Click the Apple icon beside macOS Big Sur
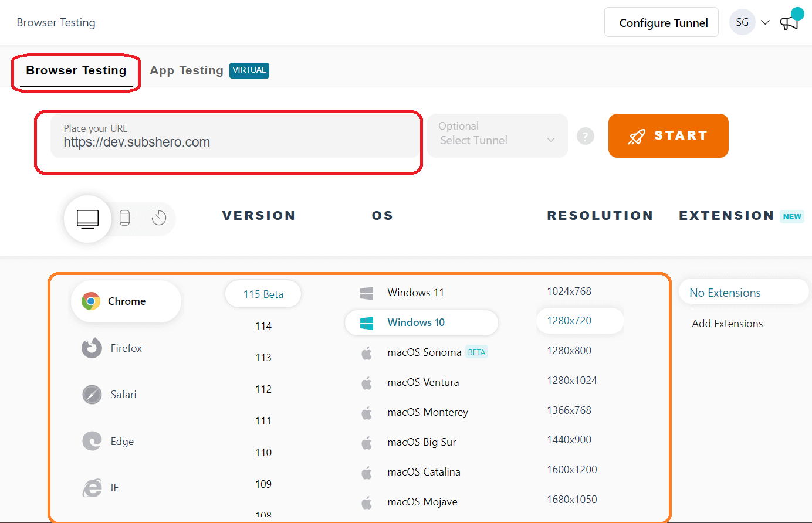This screenshot has height=523, width=812. (367, 443)
